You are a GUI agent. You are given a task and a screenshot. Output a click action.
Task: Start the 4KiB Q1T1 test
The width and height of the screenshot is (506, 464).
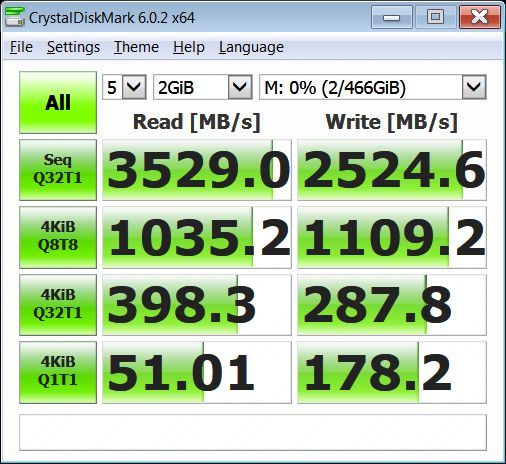pyautogui.click(x=58, y=372)
